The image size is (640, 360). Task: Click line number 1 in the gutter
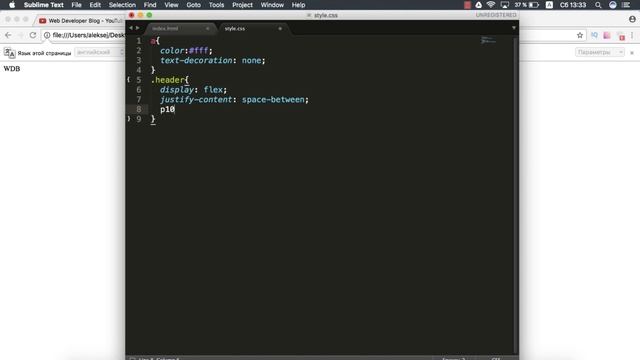tap(139, 41)
